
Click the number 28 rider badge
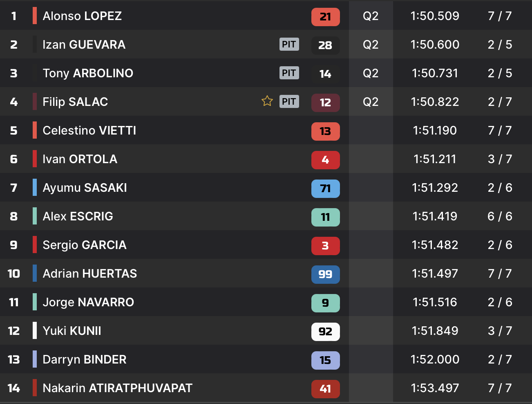click(x=325, y=45)
